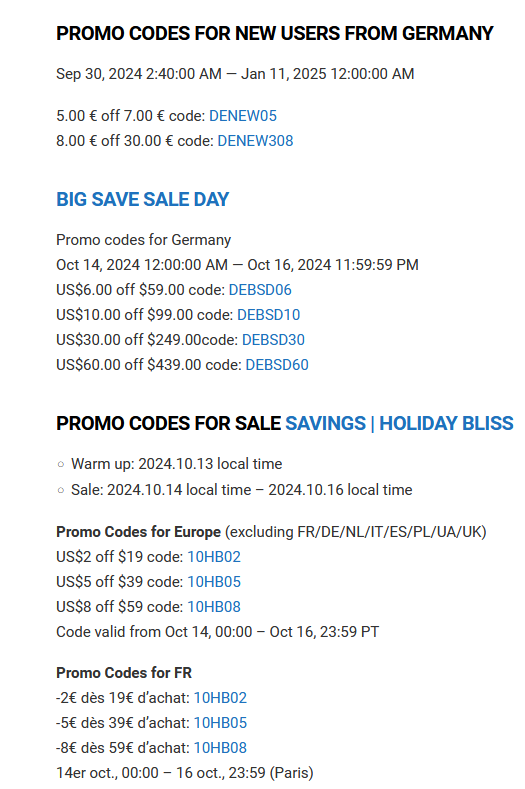The width and height of the screenshot is (525, 789).
Task: Open FR code 10HB02 for -2€
Action: [220, 698]
